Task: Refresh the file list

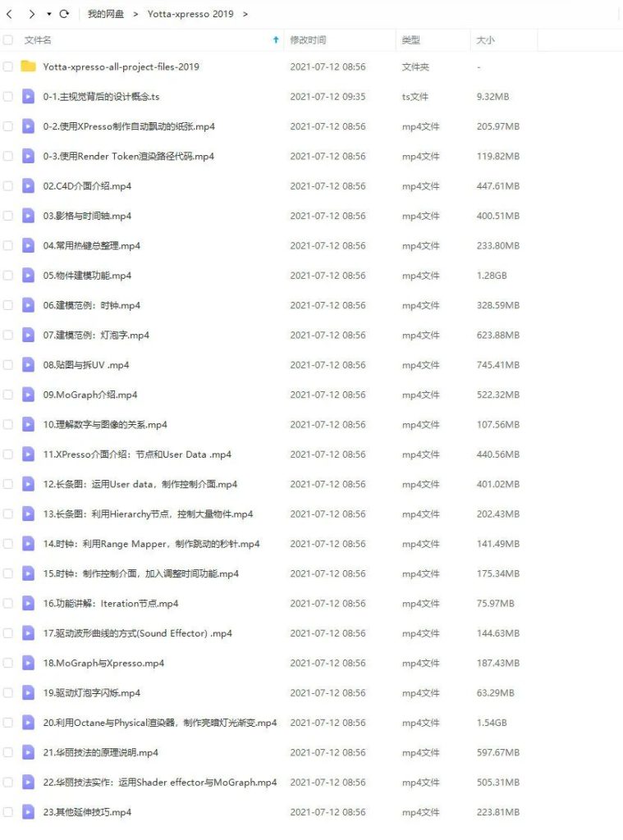Action: [64, 14]
